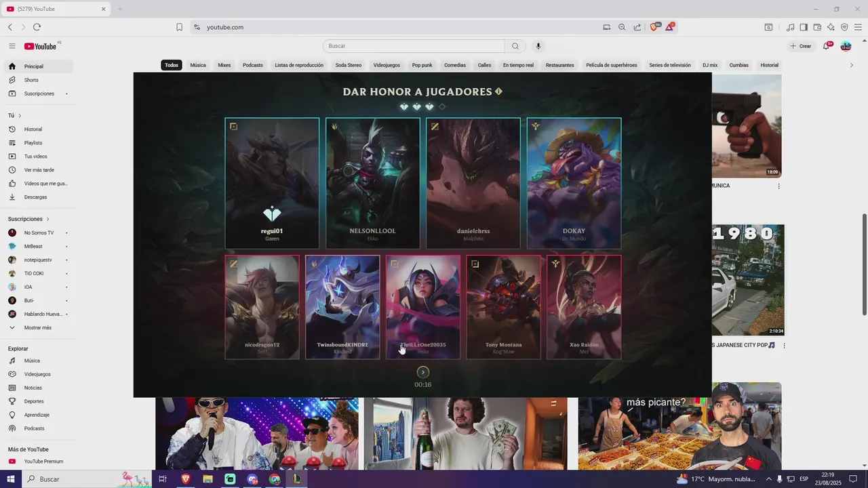The height and width of the screenshot is (488, 868).
Task: Open the account avatar menu
Action: pos(846,46)
